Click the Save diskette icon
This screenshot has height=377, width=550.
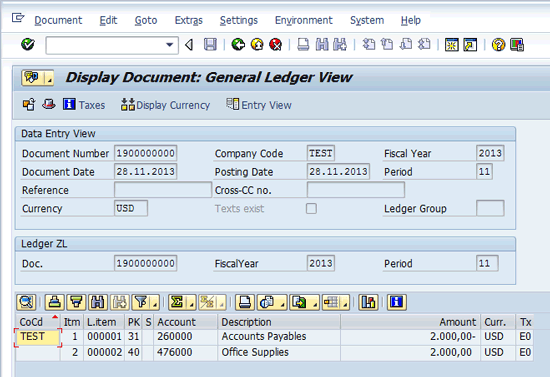tap(210, 45)
